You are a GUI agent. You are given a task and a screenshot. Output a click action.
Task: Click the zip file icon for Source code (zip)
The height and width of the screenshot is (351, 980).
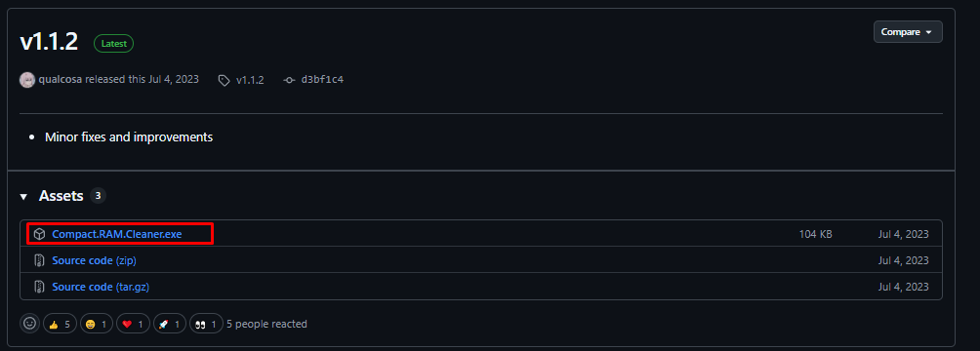39,260
